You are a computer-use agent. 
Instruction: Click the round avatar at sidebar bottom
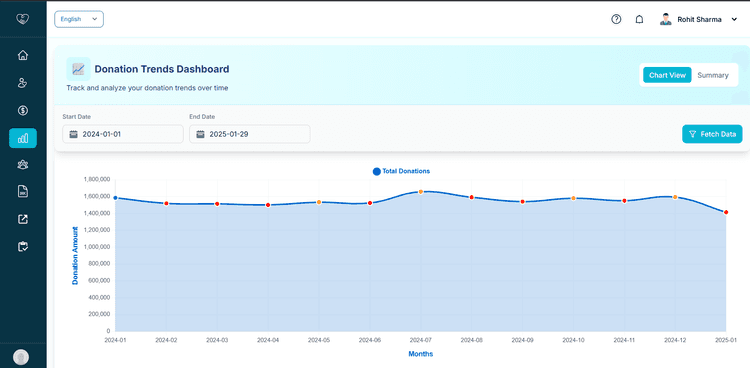pos(21,357)
